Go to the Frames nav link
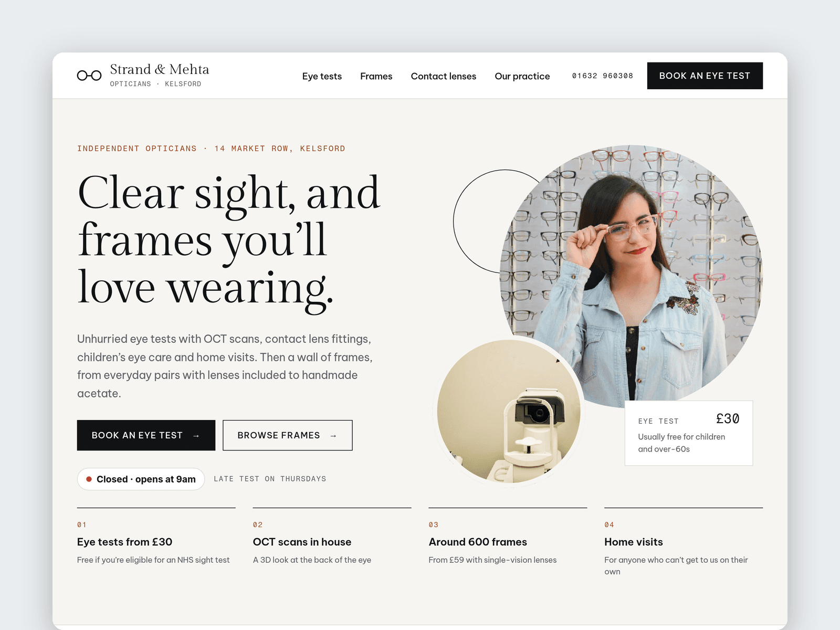The height and width of the screenshot is (630, 840). click(376, 76)
